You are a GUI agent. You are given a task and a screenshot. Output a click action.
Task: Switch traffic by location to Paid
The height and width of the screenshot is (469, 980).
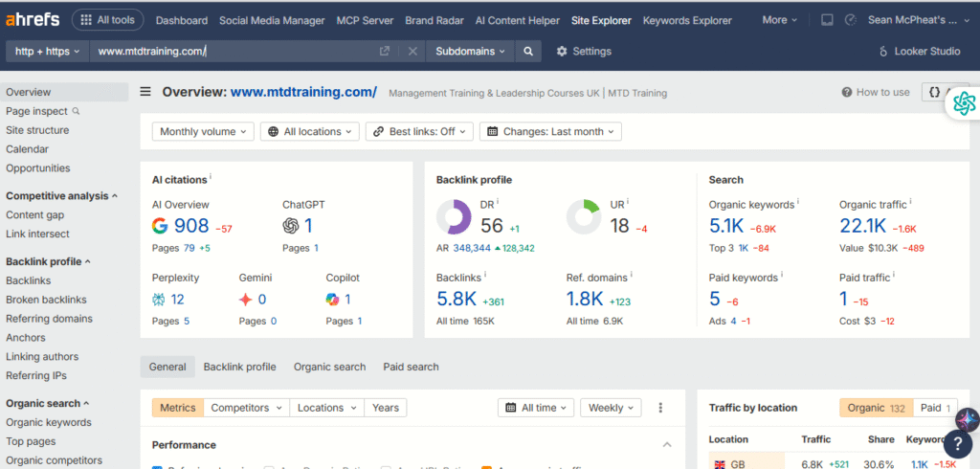coord(936,408)
